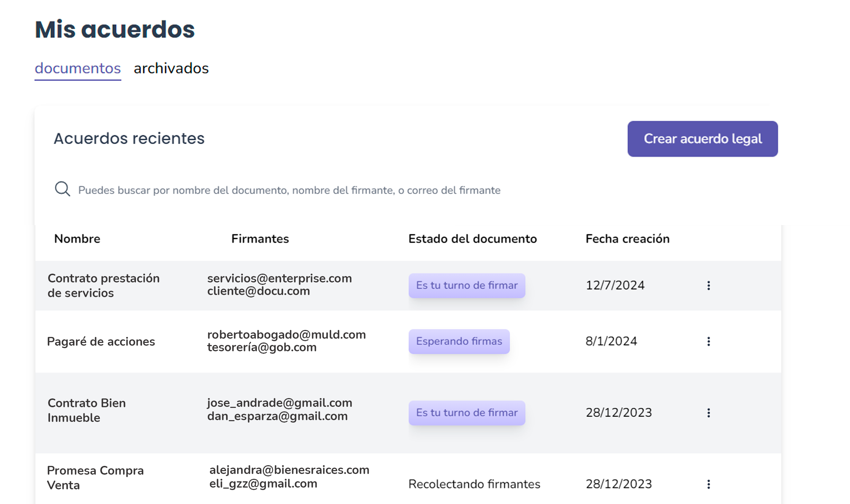Open options menu for Pagaré de acciones
The image size is (850, 504).
(709, 341)
